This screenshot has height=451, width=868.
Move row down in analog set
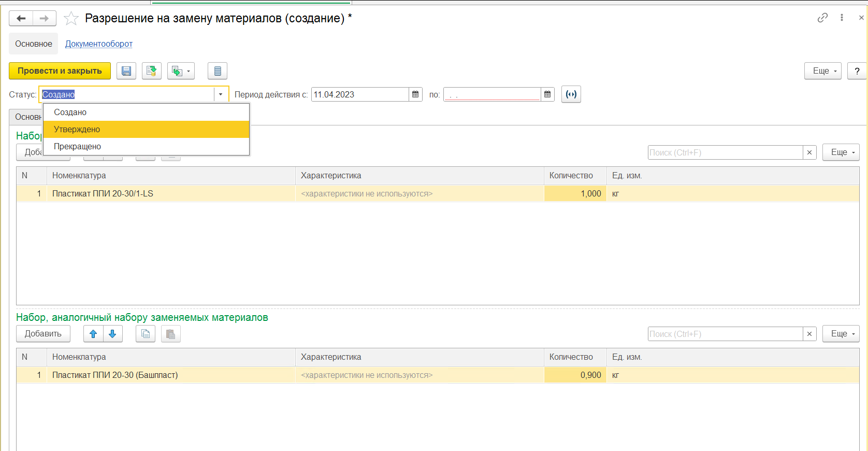113,334
